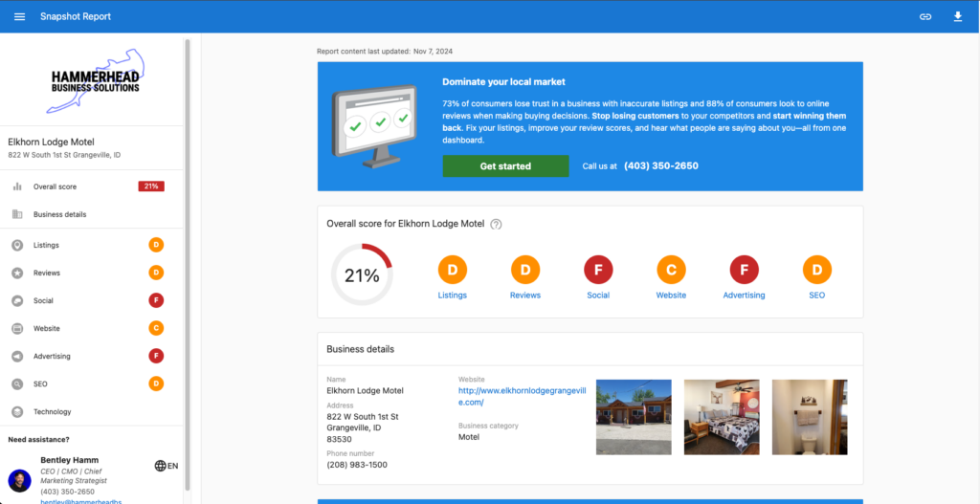Click the bentley@hammerheadbs email link
The height and width of the screenshot is (504, 980).
[81, 501]
